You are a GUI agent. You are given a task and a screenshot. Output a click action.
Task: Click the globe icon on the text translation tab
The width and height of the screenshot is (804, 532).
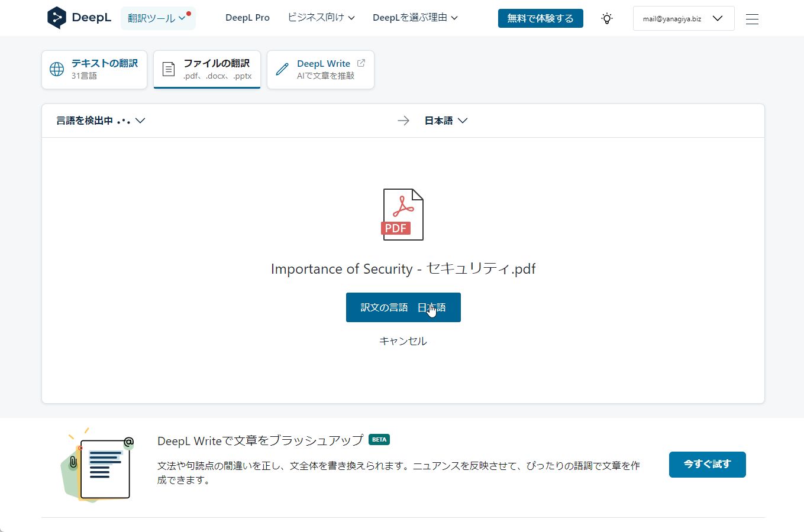(56, 69)
